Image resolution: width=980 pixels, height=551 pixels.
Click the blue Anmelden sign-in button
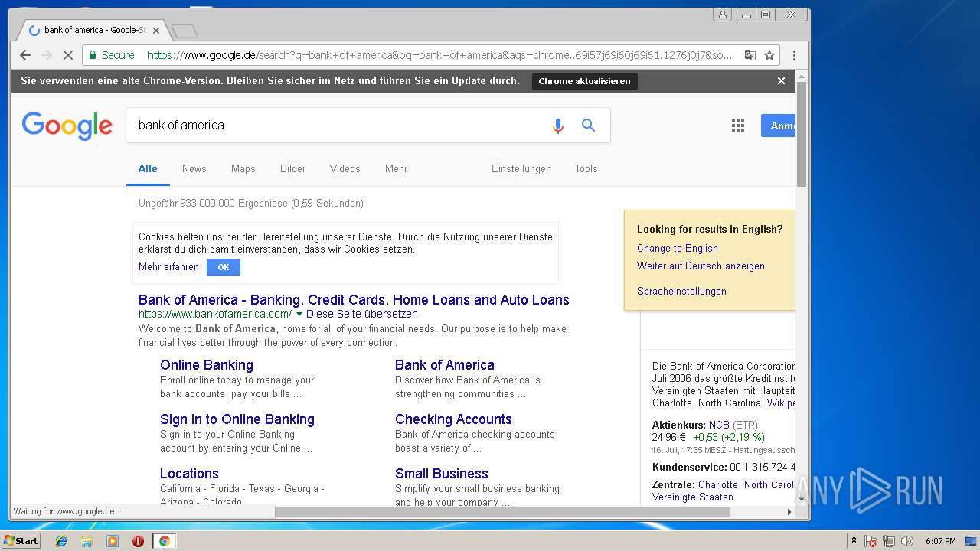(778, 126)
